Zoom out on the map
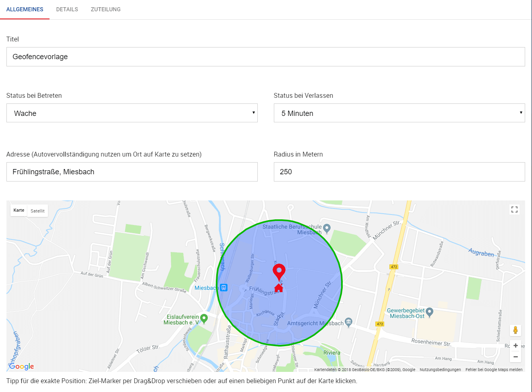Viewport: 532px width, 392px height. [x=515, y=357]
